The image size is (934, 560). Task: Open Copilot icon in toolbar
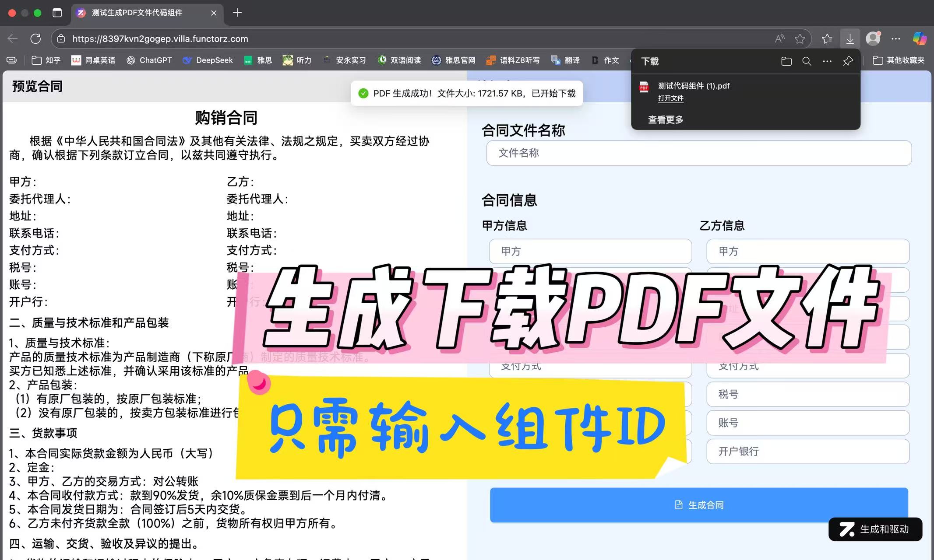coord(919,38)
